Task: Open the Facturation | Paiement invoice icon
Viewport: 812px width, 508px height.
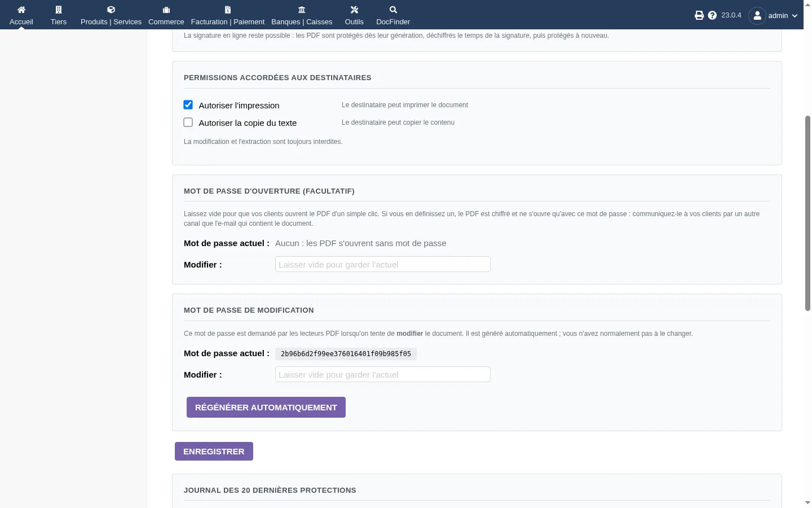Action: [228, 10]
